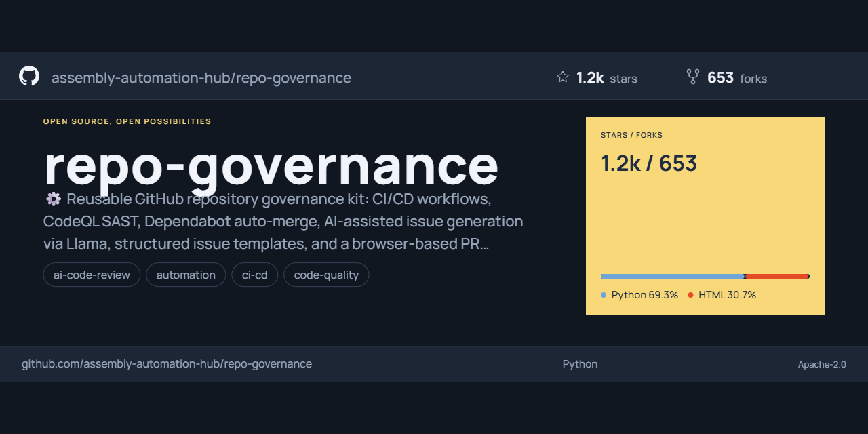Screen dimensions: 868x434
Task: Click the OPEN SOURCE, OPEN POSSIBILITIES tagline
Action: [127, 121]
